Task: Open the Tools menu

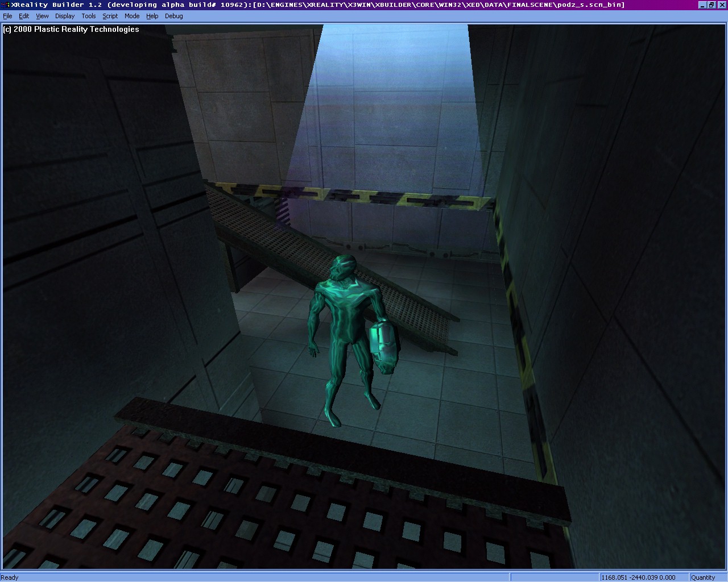Action: tap(89, 16)
